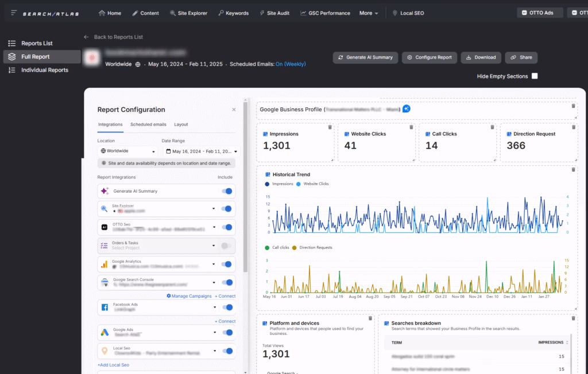Enable the Orders & Tasks toggle
The image size is (588, 374).
tap(227, 246)
